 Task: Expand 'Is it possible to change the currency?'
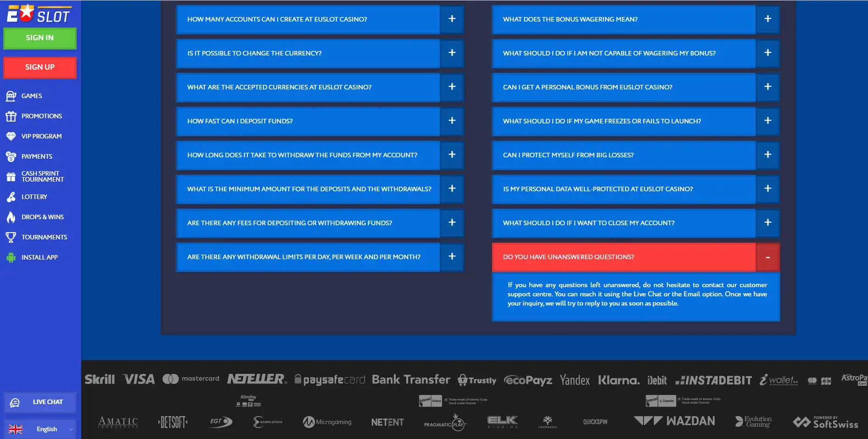(x=452, y=53)
